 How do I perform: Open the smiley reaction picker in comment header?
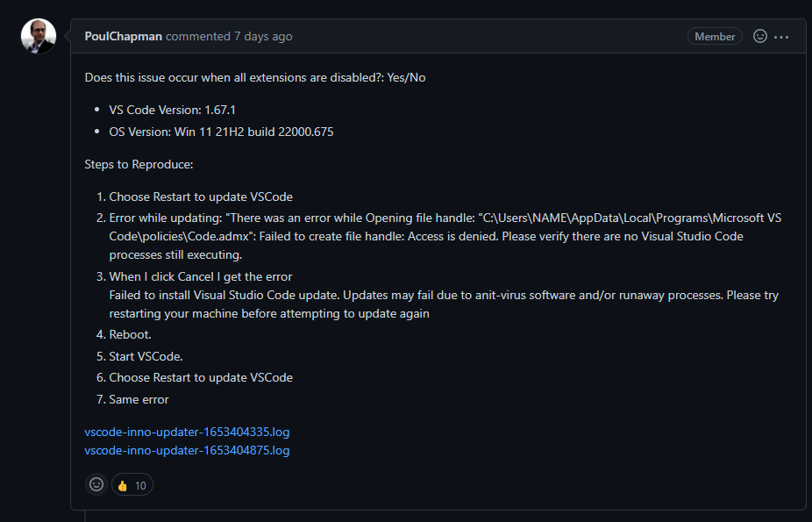tap(759, 36)
